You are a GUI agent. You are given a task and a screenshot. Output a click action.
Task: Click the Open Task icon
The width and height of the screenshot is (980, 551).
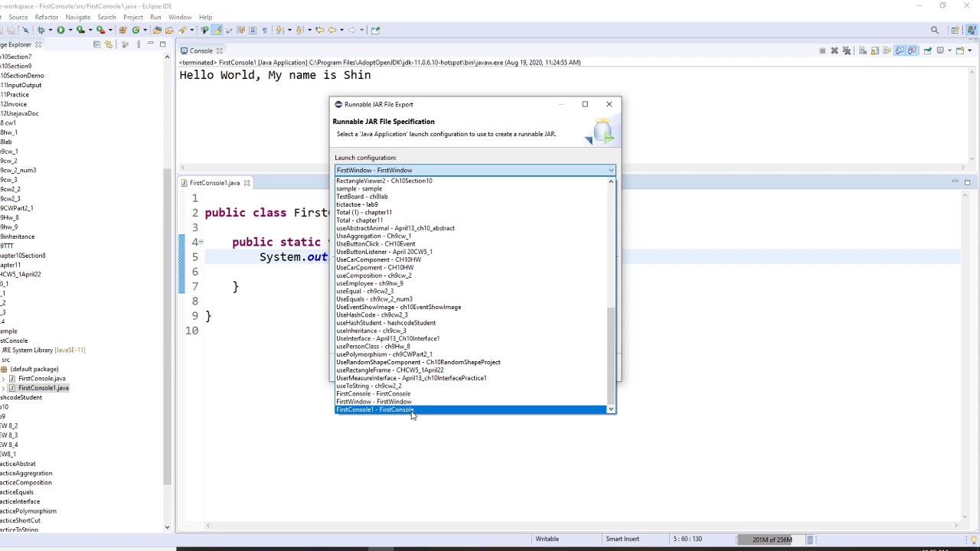coord(169,30)
